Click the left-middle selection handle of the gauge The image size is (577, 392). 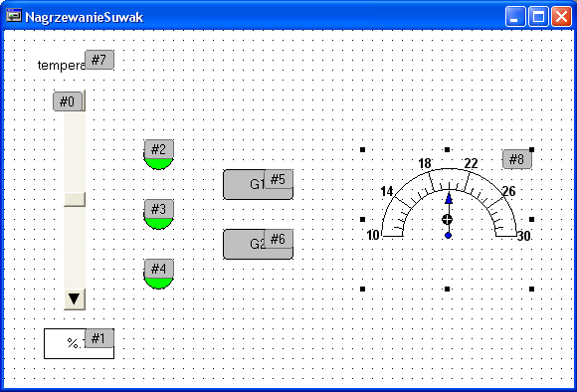362,219
